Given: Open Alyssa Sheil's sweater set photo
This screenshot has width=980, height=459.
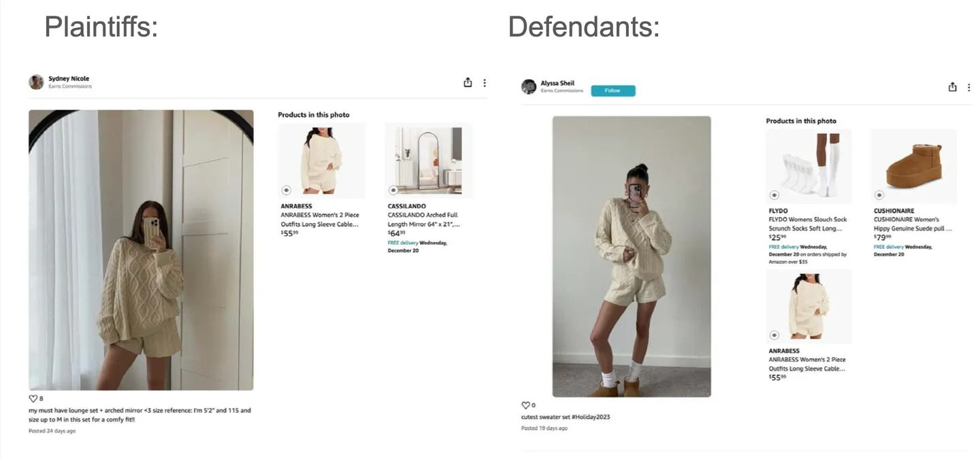Looking at the screenshot, I should (x=632, y=256).
